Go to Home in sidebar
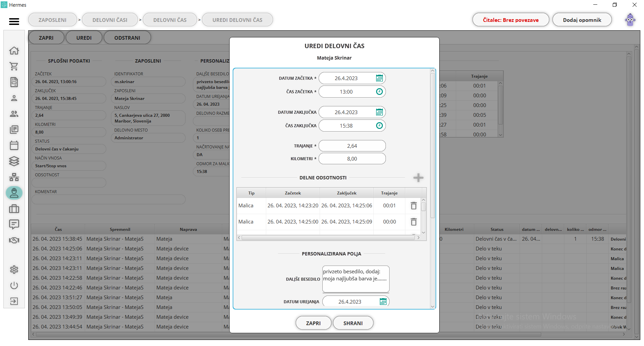Screen dimensions: 644x346 tap(14, 50)
